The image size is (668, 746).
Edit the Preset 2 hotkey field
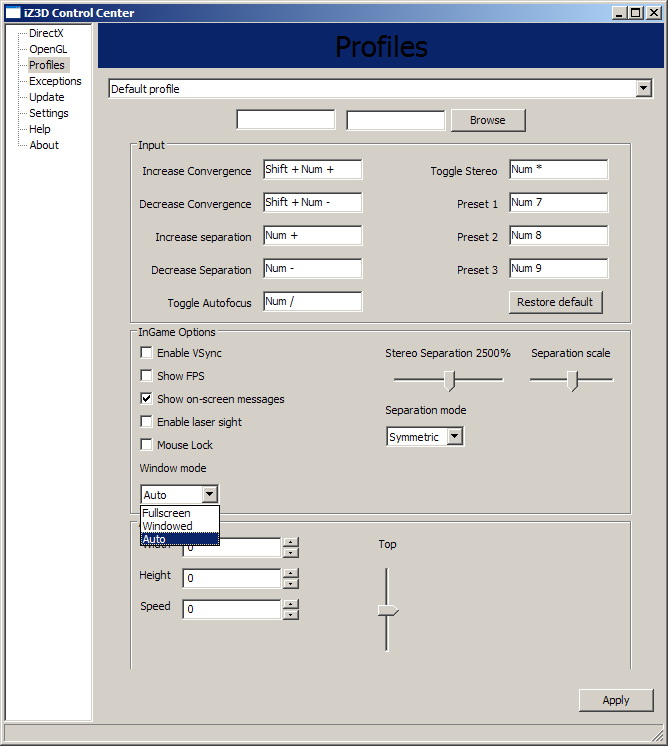pos(559,236)
